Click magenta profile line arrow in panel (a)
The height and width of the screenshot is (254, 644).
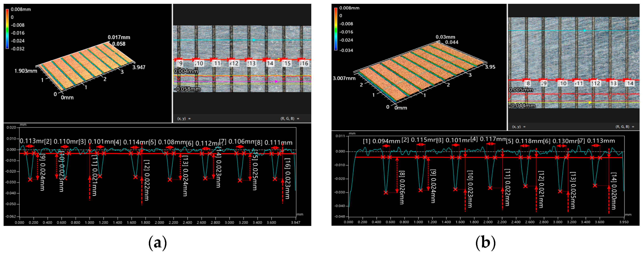pos(276,81)
